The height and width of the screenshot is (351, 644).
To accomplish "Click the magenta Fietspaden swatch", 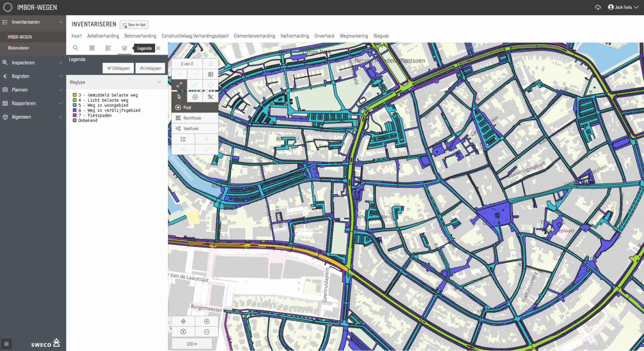I will click(74, 115).
